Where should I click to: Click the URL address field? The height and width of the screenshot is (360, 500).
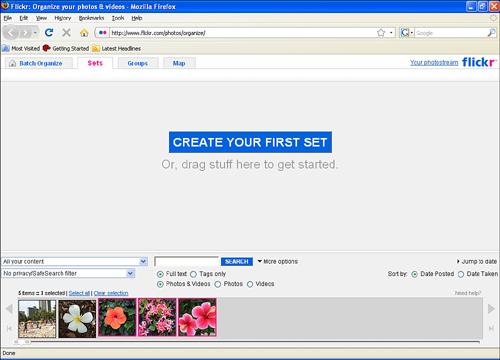pos(243,33)
